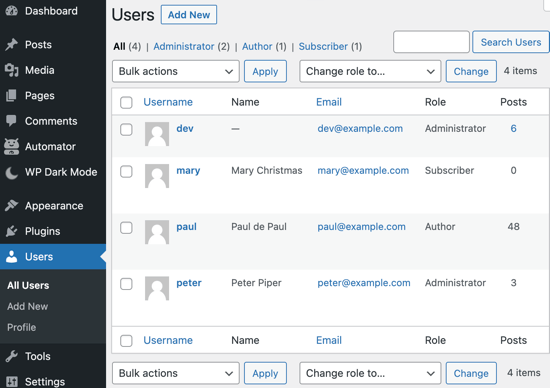Click email mary@example.com
The image size is (550, 388).
pos(363,170)
